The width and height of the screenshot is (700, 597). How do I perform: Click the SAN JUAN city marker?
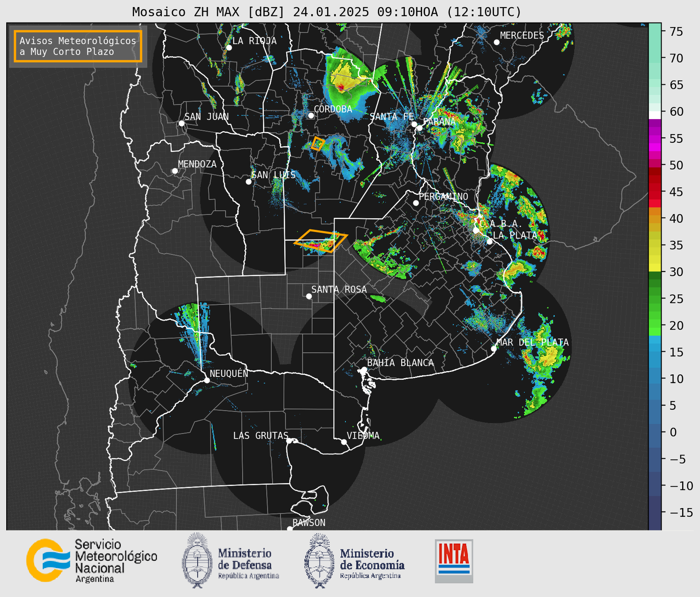[181, 123]
